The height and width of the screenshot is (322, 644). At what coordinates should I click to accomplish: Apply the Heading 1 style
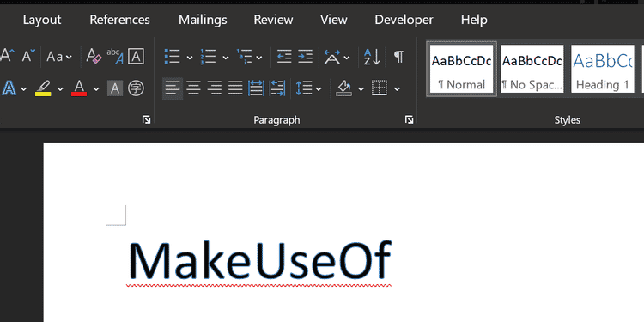coord(603,69)
